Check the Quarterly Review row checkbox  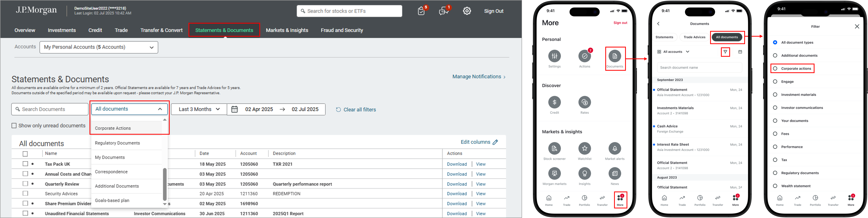pos(25,184)
